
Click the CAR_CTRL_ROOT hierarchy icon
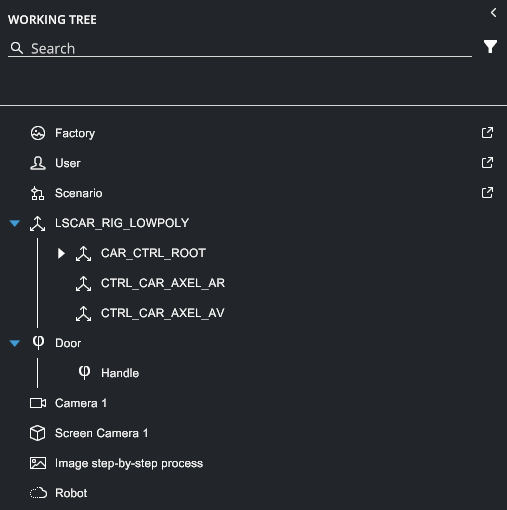click(83, 253)
